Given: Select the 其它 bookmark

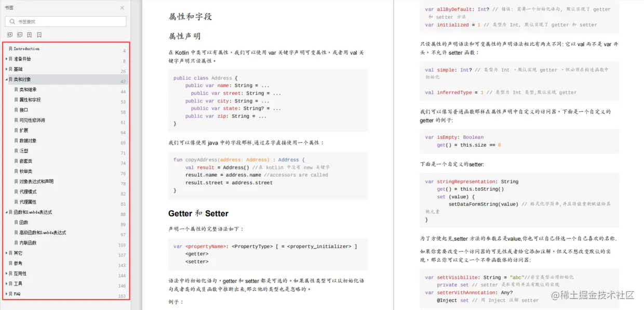Looking at the screenshot, I should coord(18,253).
